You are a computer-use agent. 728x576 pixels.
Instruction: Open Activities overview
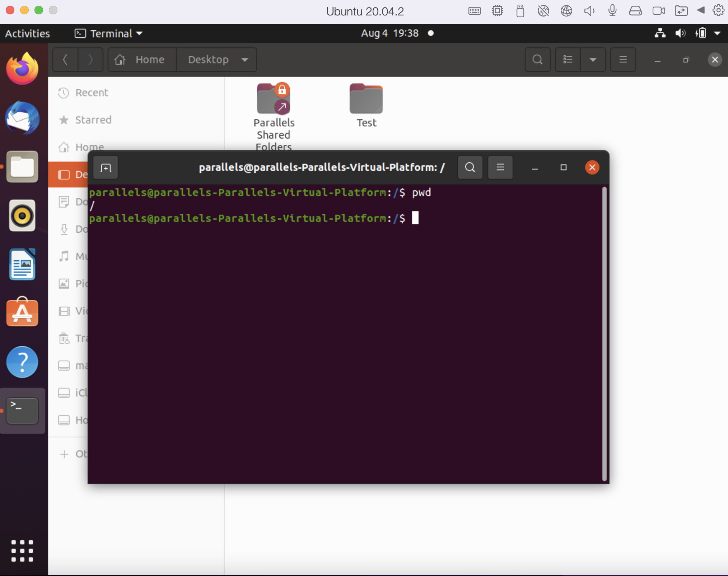coord(27,33)
